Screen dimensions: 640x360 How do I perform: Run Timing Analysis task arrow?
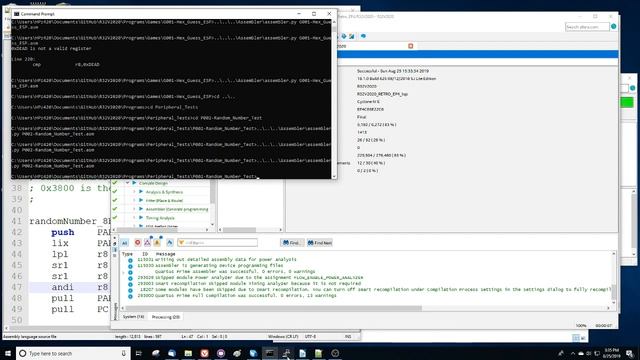pyautogui.click(x=141, y=218)
